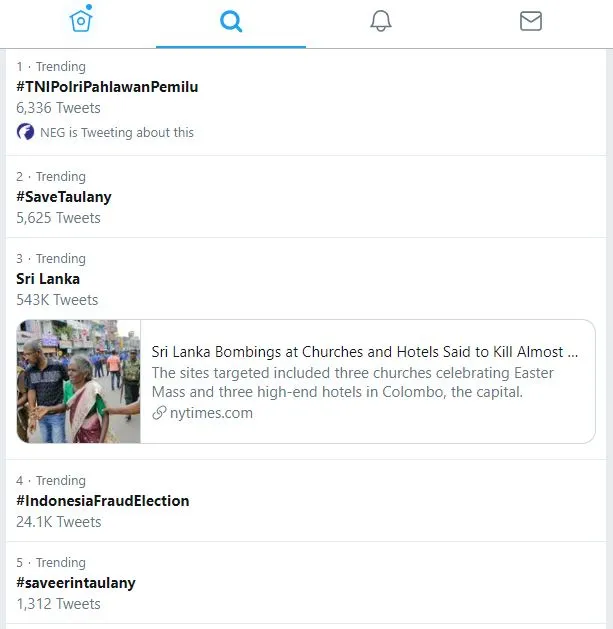Open the Sri Lanka Bombings article headline
The height and width of the screenshot is (629, 613).
(365, 352)
